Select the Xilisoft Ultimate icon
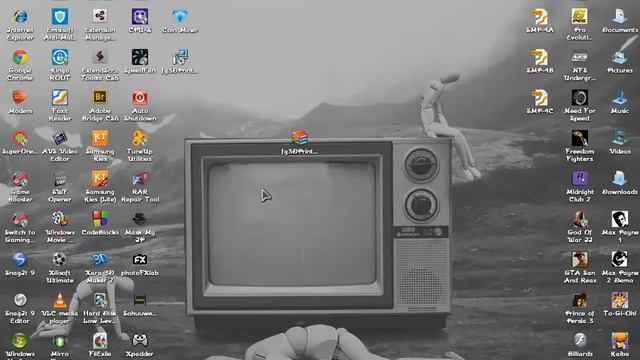The width and height of the screenshot is (640, 360). coord(60,260)
